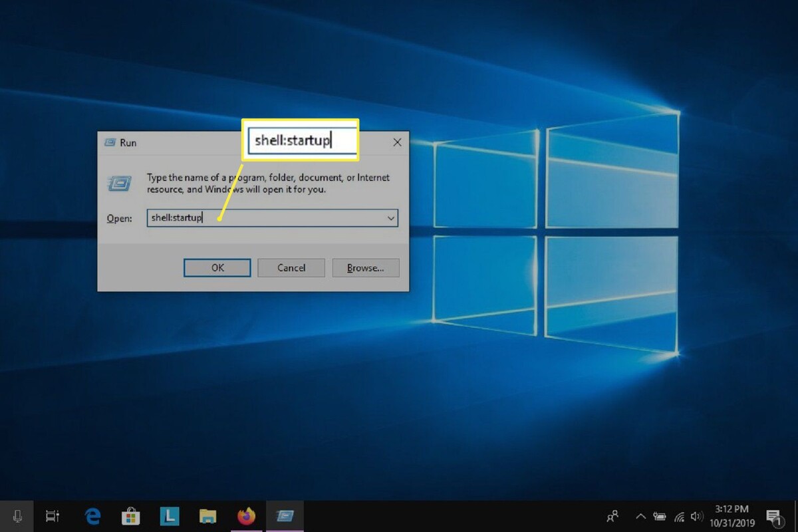Show hidden system tray icons

[640, 516]
